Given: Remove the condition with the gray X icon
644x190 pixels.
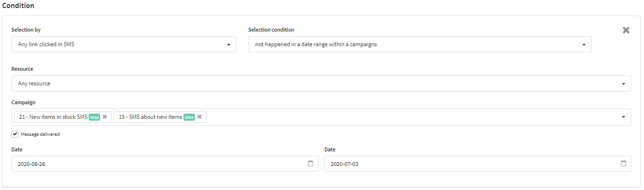Looking at the screenshot, I should tap(626, 30).
